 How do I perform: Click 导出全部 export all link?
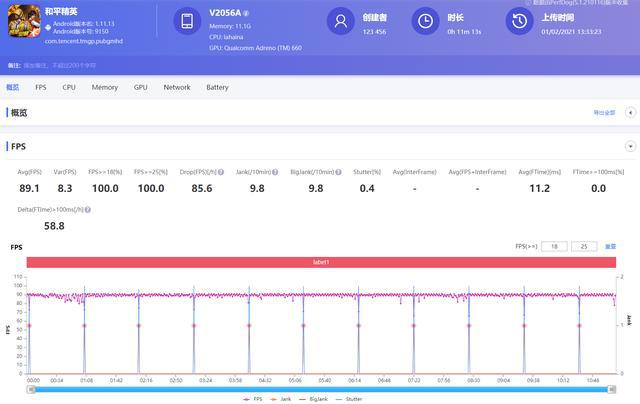(x=604, y=113)
